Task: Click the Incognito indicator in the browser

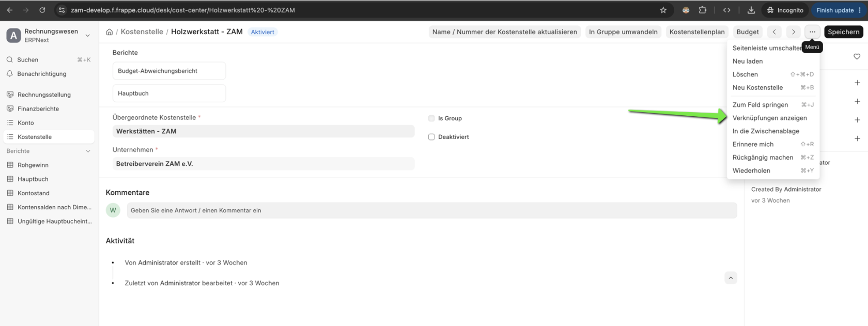Action: point(785,10)
